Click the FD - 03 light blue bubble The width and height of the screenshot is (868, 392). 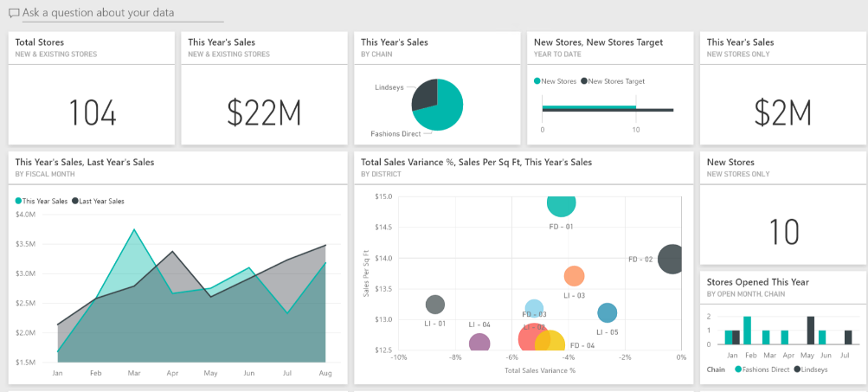pos(534,306)
